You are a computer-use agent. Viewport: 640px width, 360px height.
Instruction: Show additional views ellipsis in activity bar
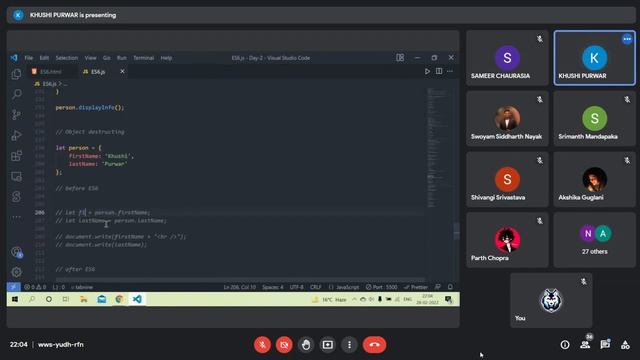pos(16,217)
